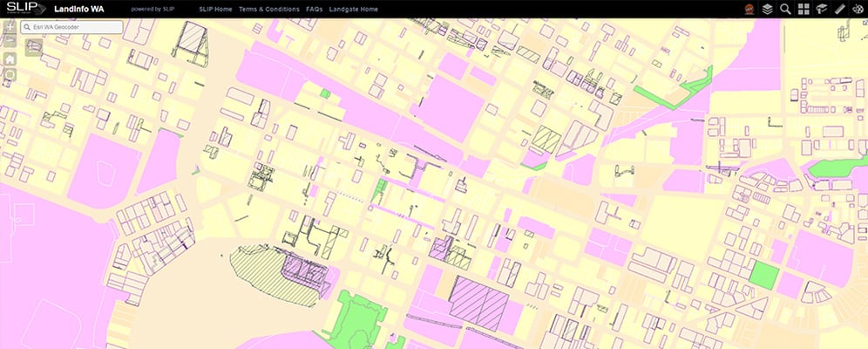Image resolution: width=868 pixels, height=349 pixels.
Task: Zoom in with the plus button
Action: [10, 28]
